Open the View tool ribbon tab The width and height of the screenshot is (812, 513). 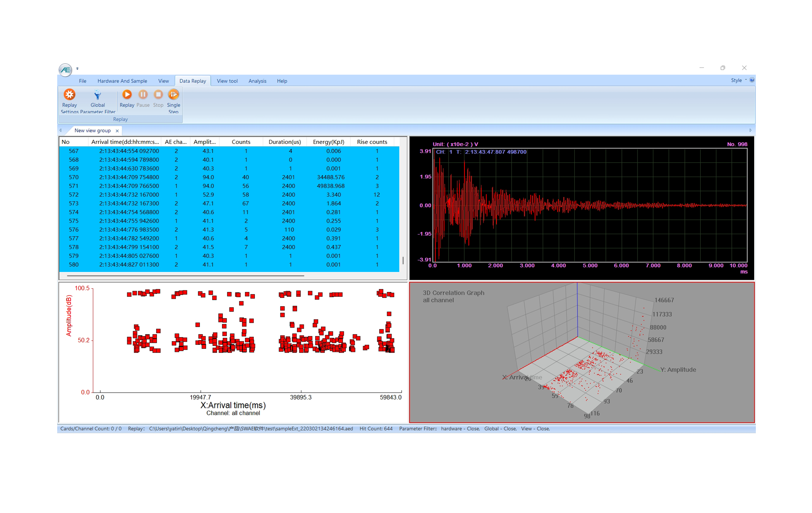pyautogui.click(x=227, y=81)
